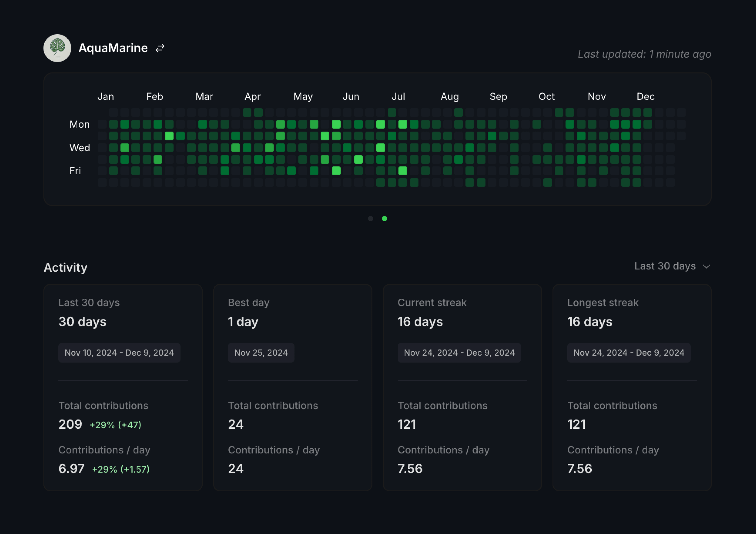Image resolution: width=756 pixels, height=534 pixels.
Task: Click the Dec month label on heatmap
Action: 645,97
